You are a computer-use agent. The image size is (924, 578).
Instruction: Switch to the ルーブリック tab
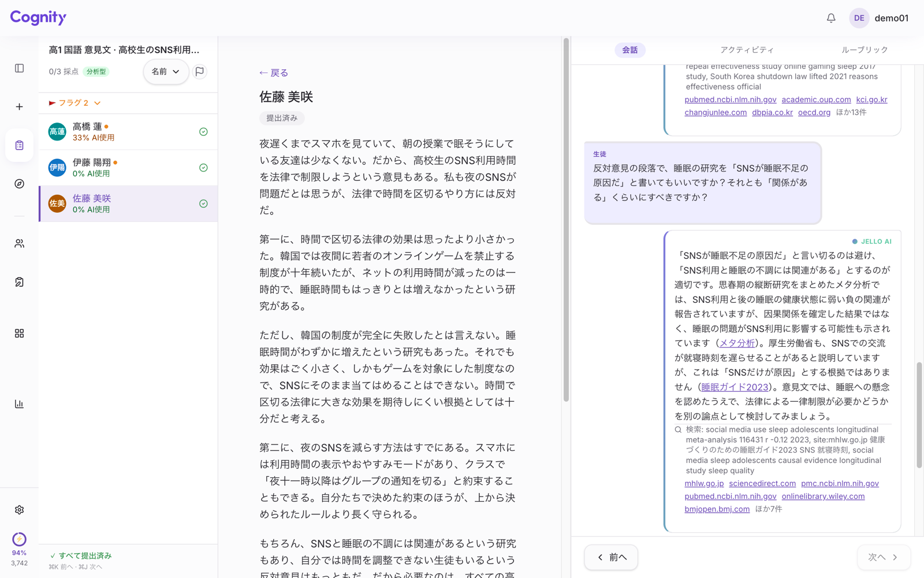[865, 50]
